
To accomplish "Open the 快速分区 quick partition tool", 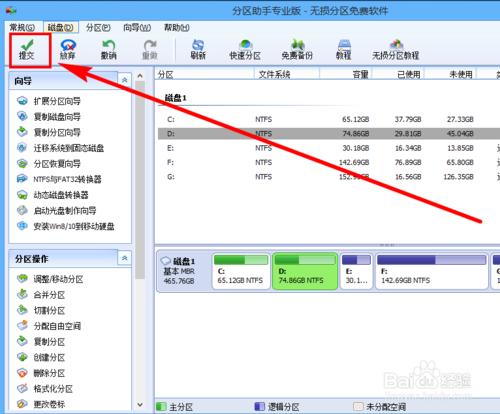I will [x=245, y=50].
